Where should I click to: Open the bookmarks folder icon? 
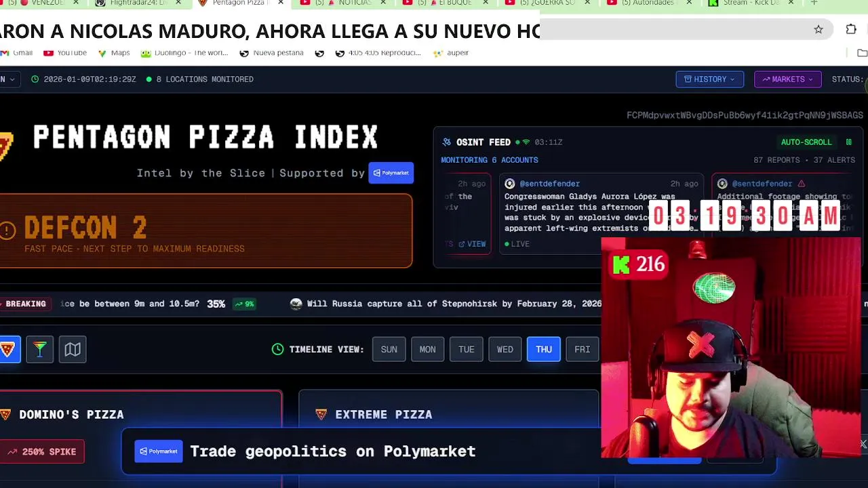pyautogui.click(x=862, y=53)
